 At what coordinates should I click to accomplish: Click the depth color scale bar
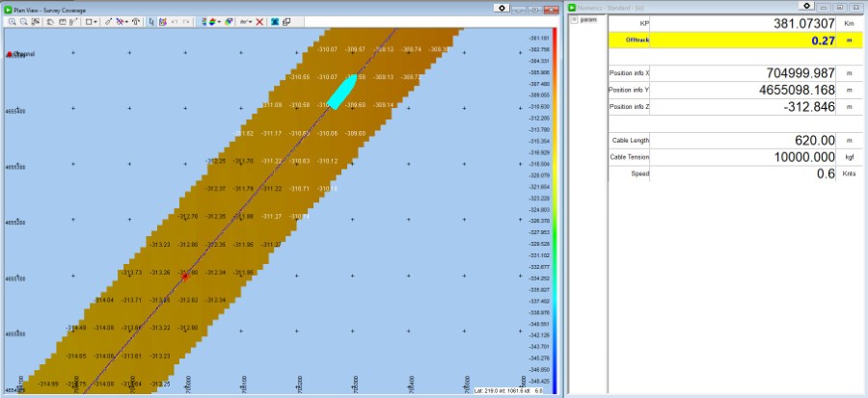[555, 210]
